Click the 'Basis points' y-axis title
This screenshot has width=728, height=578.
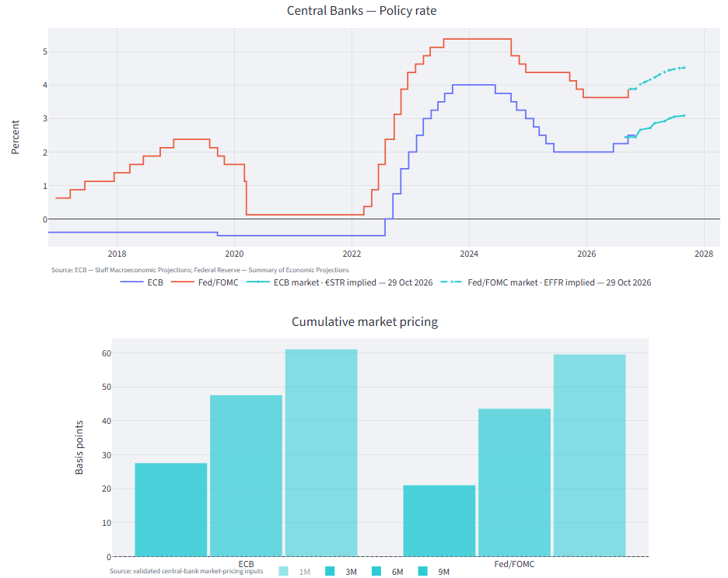coord(79,447)
